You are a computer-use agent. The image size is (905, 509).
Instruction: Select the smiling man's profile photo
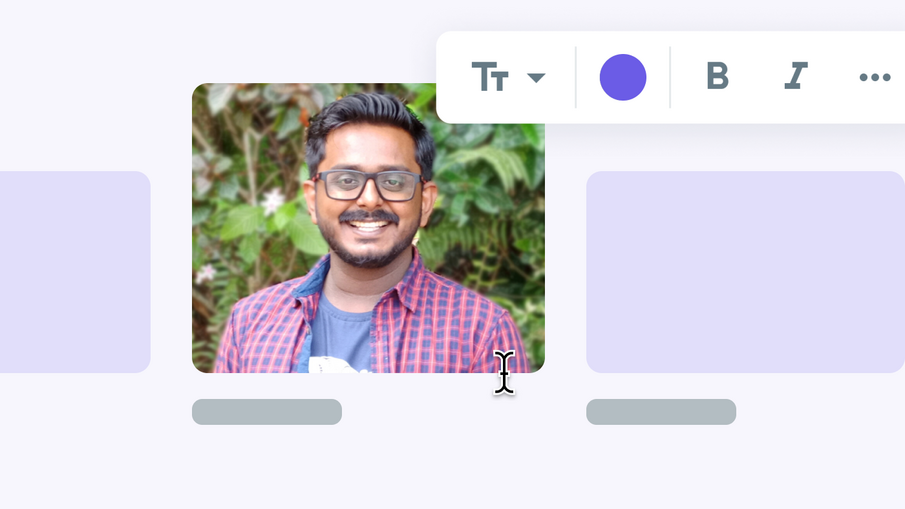tap(368, 228)
